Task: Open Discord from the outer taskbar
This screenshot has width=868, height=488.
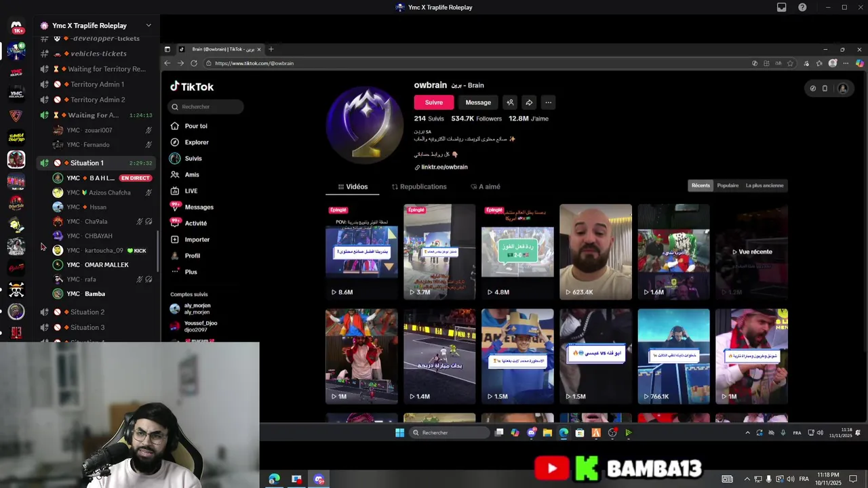Action: pyautogui.click(x=319, y=479)
